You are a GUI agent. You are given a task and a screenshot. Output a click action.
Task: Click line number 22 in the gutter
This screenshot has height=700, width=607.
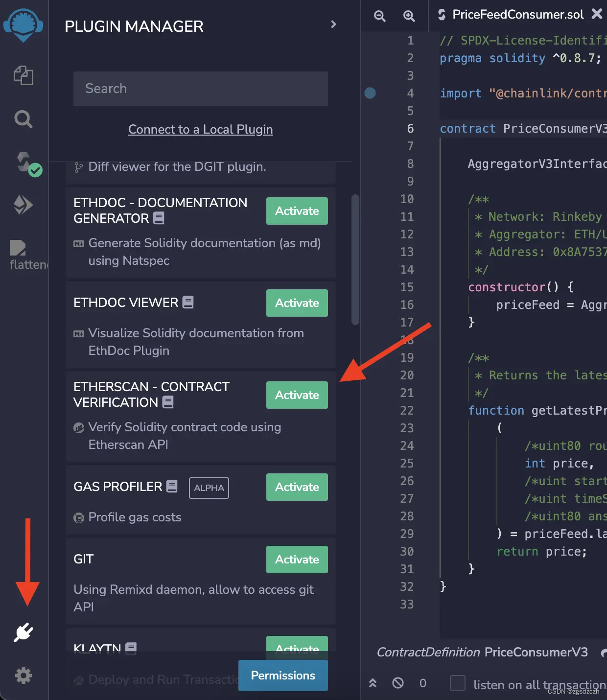tap(407, 410)
